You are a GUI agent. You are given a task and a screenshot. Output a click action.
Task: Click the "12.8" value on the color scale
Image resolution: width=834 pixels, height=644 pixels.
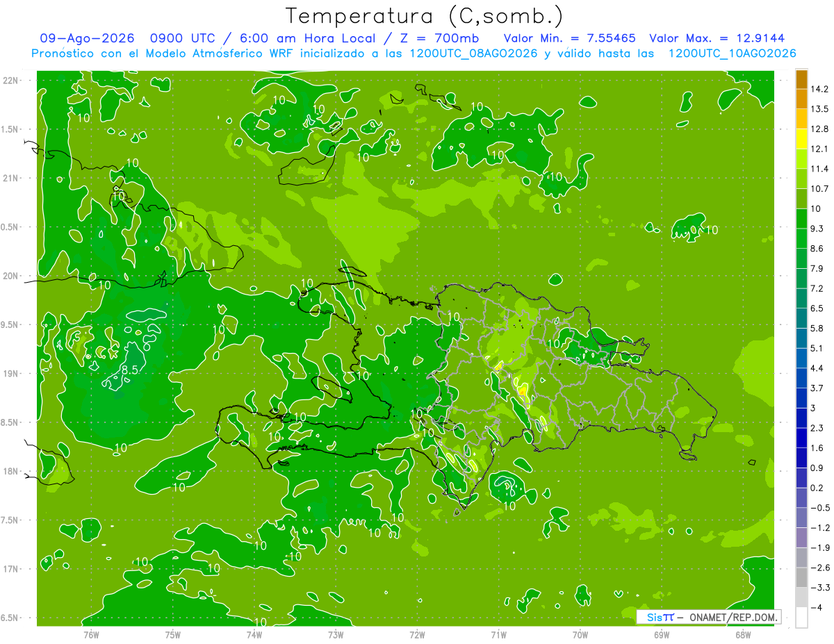coord(819,129)
